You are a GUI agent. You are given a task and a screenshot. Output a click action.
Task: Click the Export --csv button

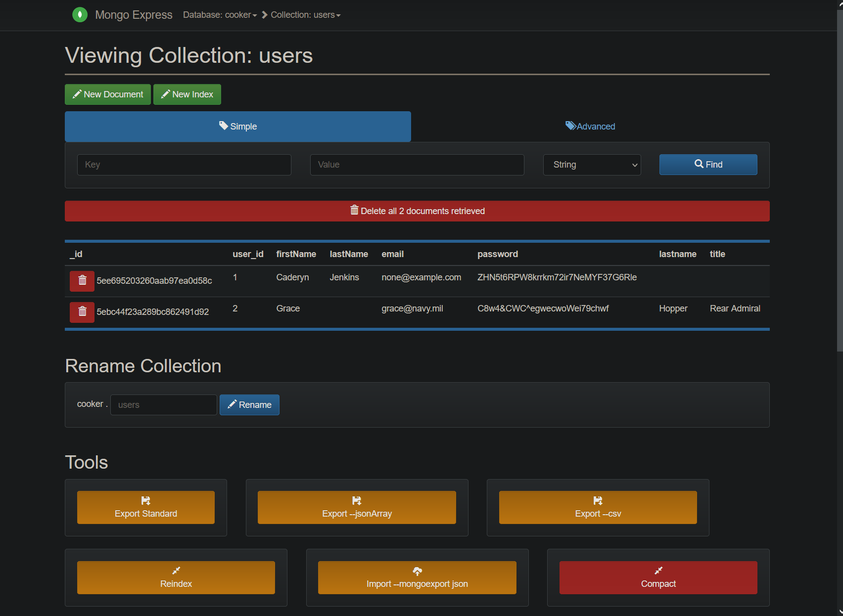click(x=598, y=507)
